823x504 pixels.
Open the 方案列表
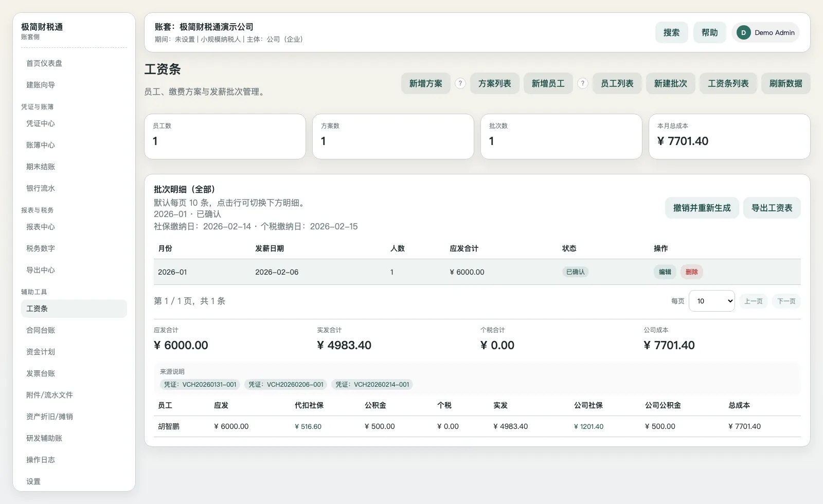tap(494, 83)
